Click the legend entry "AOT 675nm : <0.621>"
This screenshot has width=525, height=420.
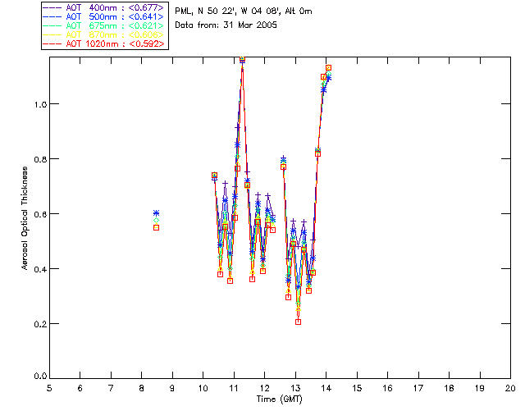pyautogui.click(x=104, y=25)
